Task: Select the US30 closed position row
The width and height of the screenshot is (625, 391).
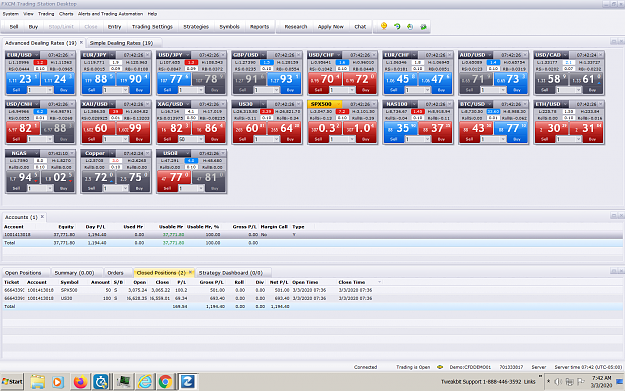Action: (x=312, y=298)
